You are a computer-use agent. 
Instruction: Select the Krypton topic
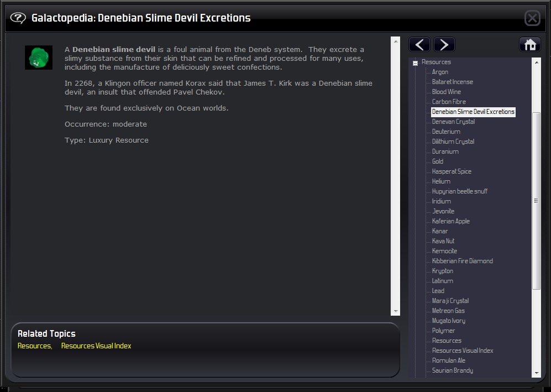(443, 271)
